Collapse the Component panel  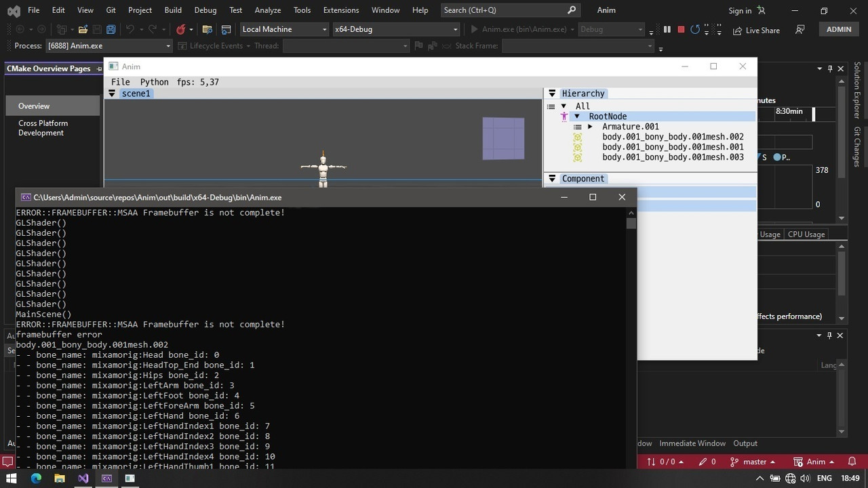(x=552, y=179)
